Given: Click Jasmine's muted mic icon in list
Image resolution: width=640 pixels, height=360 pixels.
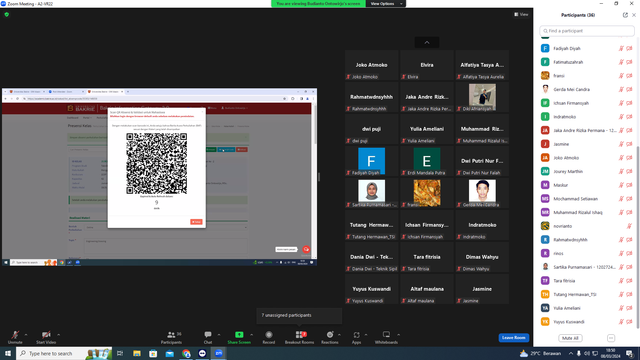Looking at the screenshot, I should click(621, 144).
